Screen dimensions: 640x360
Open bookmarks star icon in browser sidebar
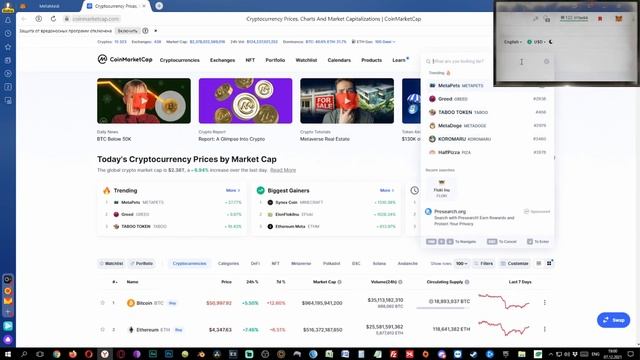point(8,47)
